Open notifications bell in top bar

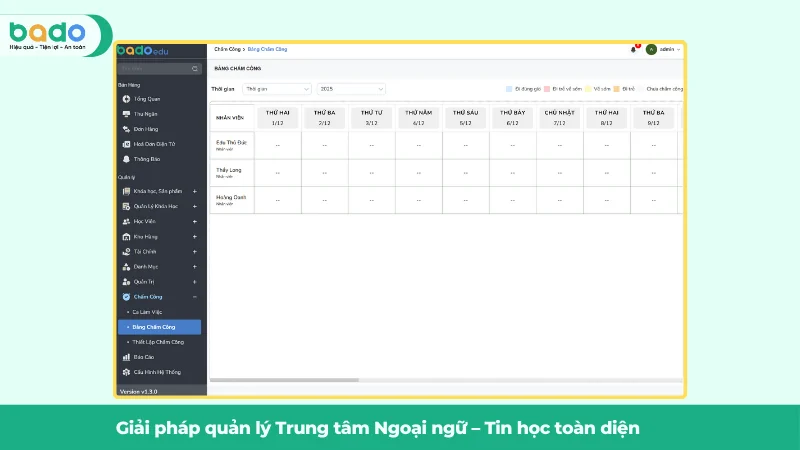coord(633,49)
